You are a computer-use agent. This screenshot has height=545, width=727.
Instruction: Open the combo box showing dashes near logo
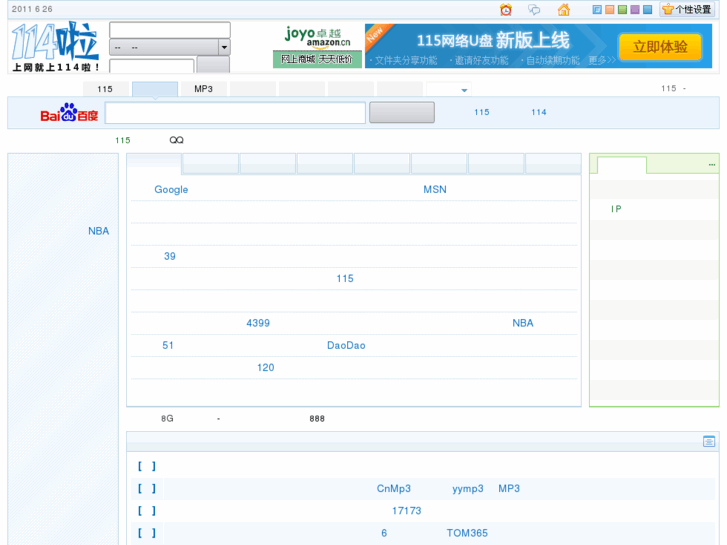pos(170,47)
